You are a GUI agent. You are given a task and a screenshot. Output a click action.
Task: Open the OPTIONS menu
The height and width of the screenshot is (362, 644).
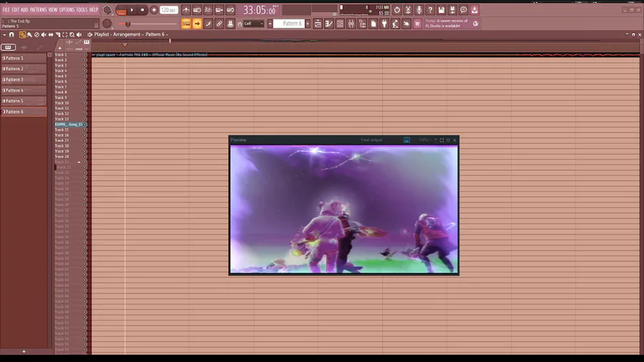point(67,9)
